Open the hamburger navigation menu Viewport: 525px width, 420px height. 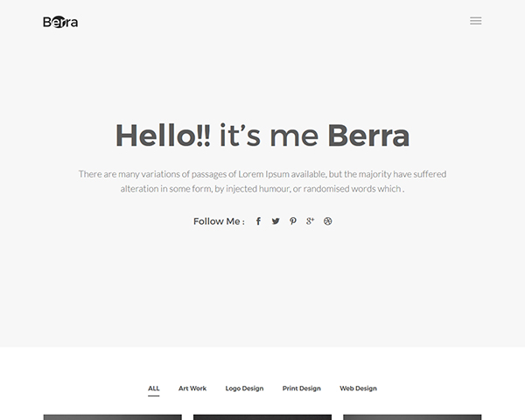click(x=475, y=21)
